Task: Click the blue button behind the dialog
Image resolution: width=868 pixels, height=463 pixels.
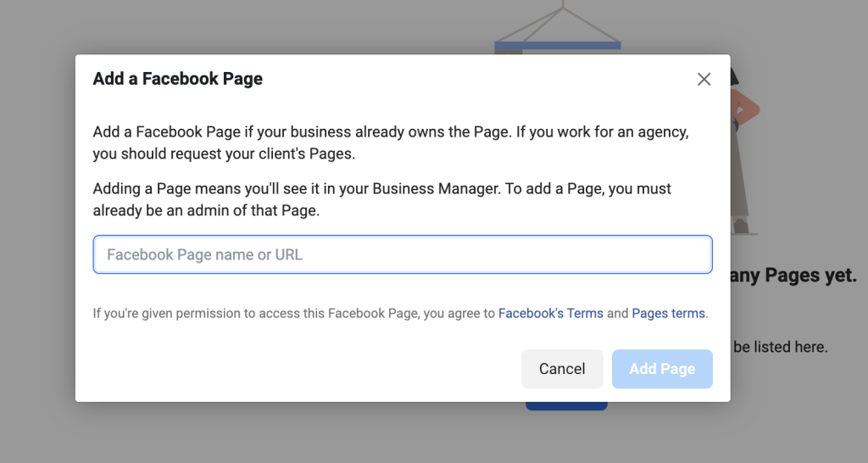Action: click(x=566, y=406)
